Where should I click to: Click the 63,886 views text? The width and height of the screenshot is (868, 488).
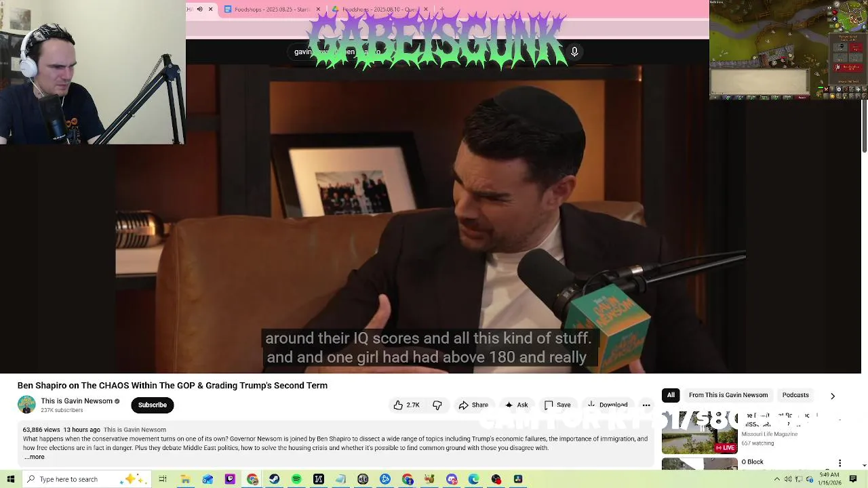[41, 430]
